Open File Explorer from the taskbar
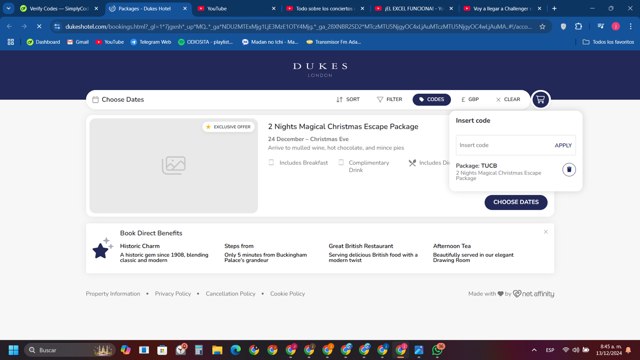The image size is (640, 360). [217, 350]
